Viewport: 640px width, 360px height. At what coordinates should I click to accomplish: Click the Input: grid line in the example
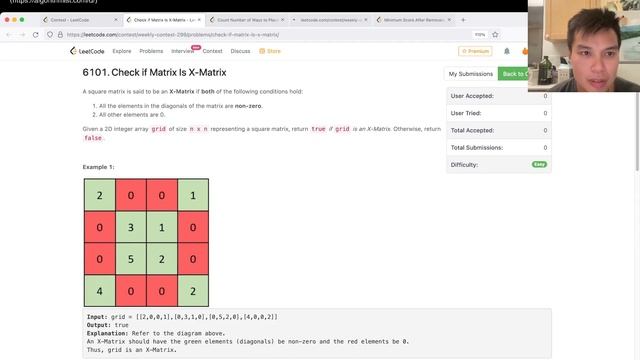click(182, 317)
